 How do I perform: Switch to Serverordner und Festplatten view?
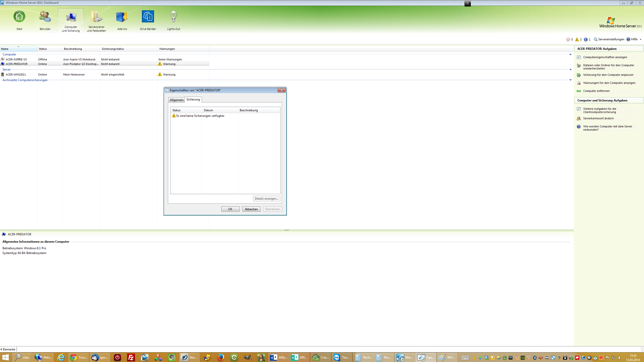coord(96,20)
